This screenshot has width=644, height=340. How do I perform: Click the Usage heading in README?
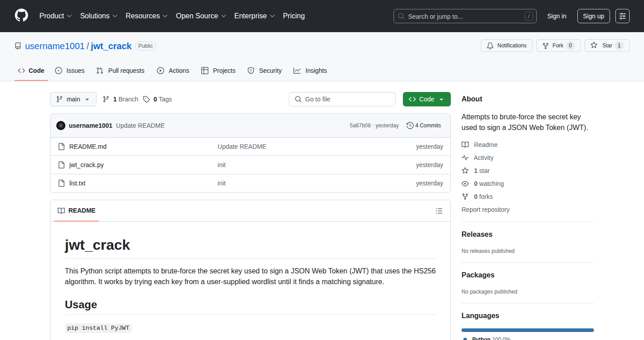(x=81, y=305)
